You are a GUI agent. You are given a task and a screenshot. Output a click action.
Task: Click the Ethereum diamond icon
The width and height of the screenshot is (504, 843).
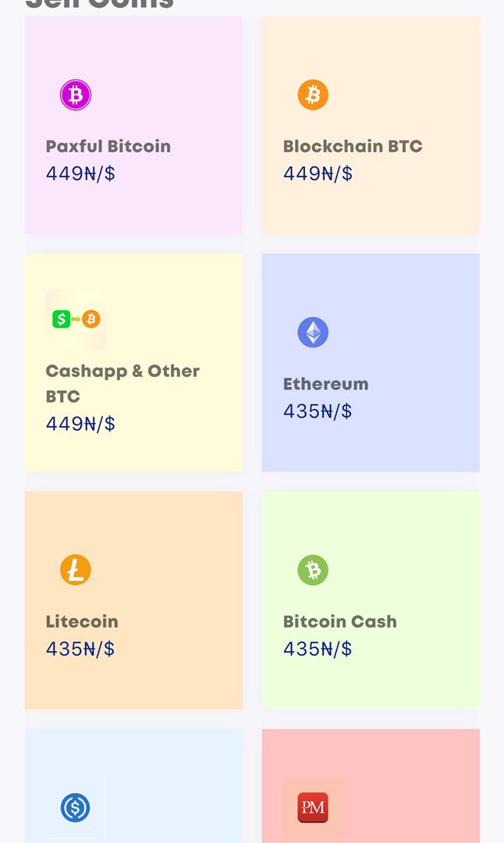(x=313, y=333)
